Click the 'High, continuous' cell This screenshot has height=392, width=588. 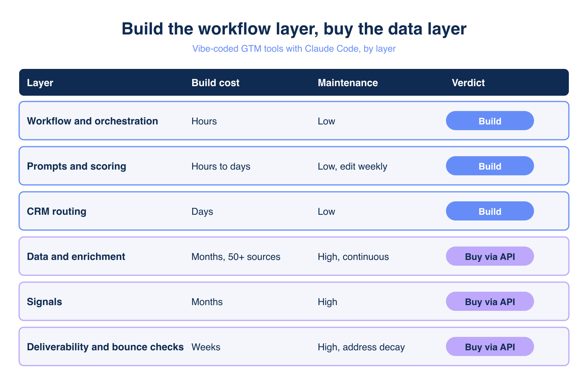353,256
